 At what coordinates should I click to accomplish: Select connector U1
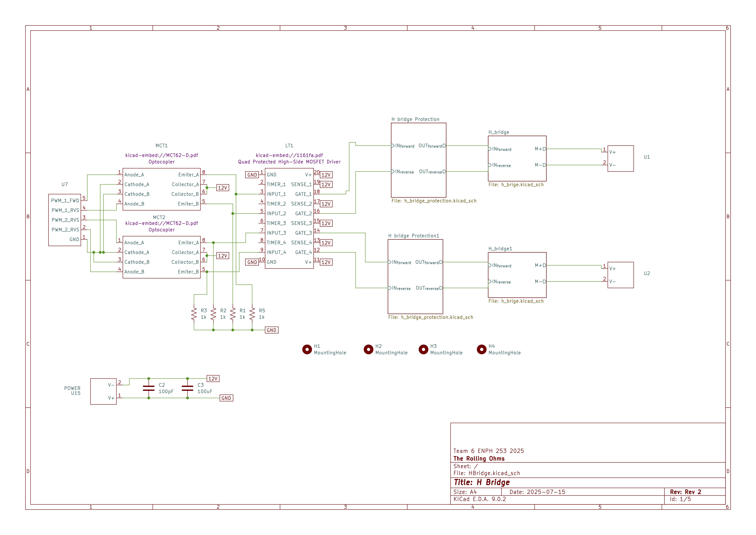621,158
